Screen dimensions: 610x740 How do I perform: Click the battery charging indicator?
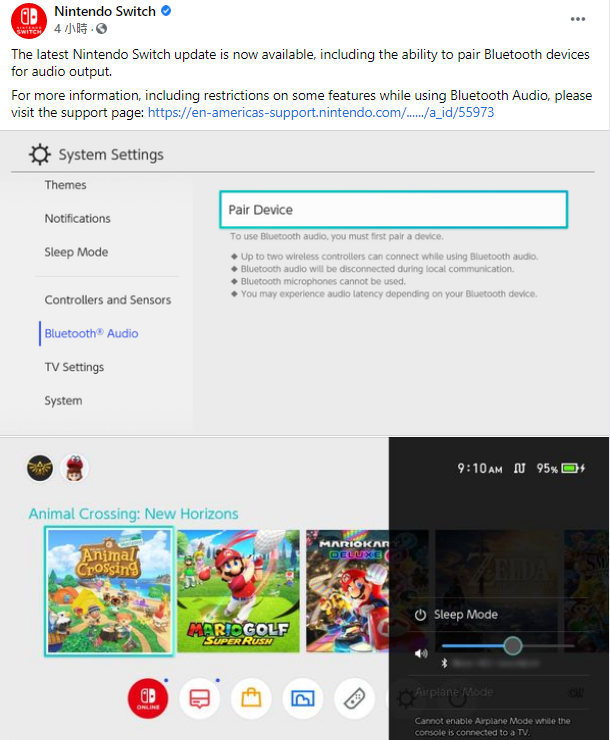tap(573, 468)
